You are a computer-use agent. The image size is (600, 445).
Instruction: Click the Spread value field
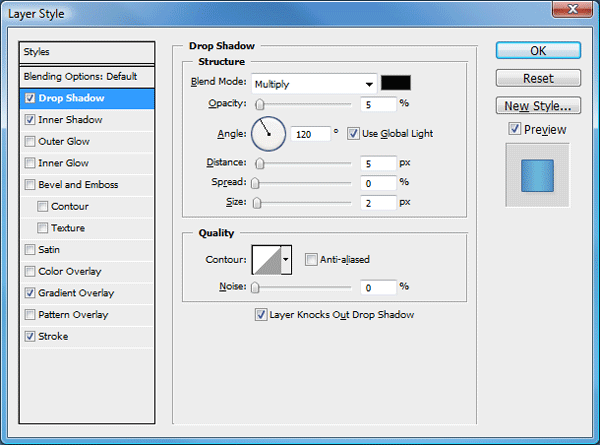click(378, 183)
